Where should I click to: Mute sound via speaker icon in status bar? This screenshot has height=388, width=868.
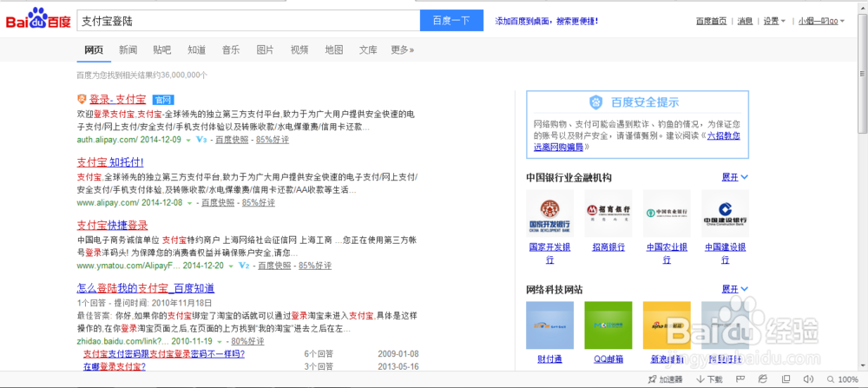(807, 379)
